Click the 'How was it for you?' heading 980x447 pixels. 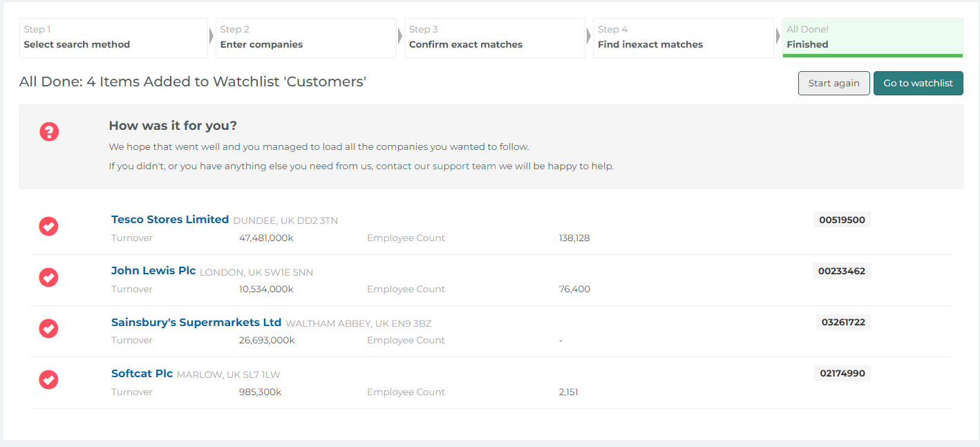coord(173,126)
